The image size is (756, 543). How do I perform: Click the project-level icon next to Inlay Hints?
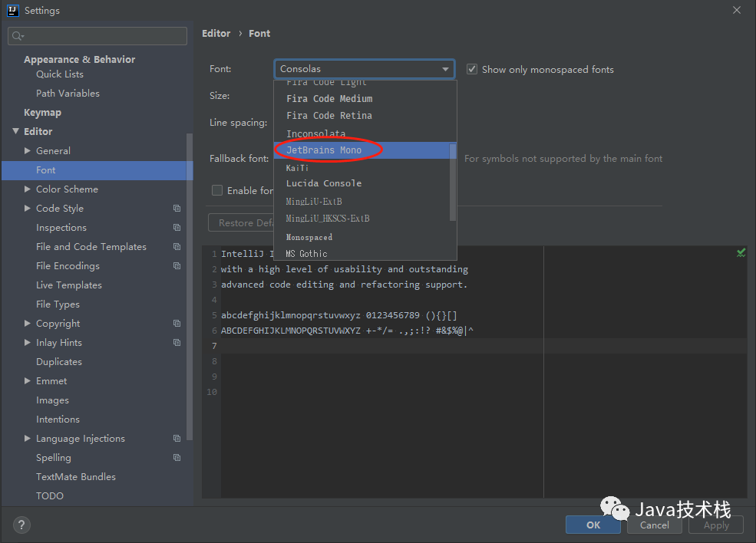(177, 343)
